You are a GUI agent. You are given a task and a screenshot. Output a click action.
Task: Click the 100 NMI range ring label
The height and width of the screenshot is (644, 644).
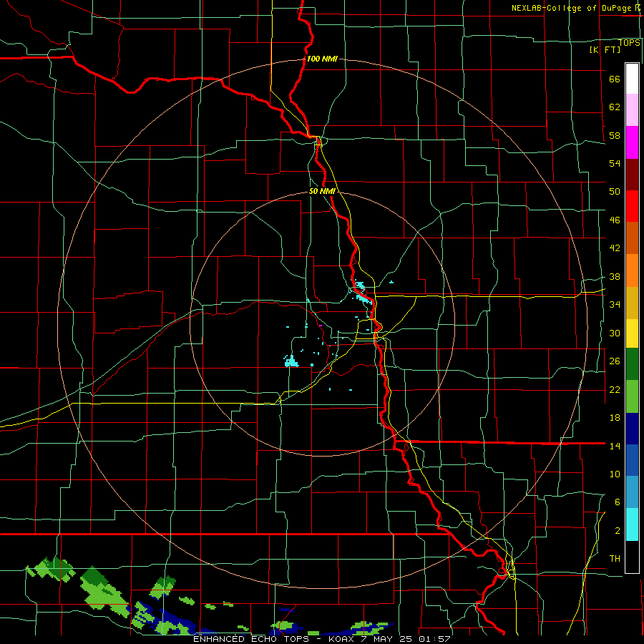pyautogui.click(x=322, y=59)
